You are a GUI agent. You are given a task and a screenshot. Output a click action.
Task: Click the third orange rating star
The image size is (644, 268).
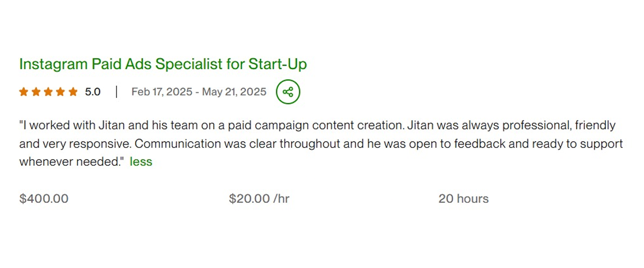pos(48,92)
